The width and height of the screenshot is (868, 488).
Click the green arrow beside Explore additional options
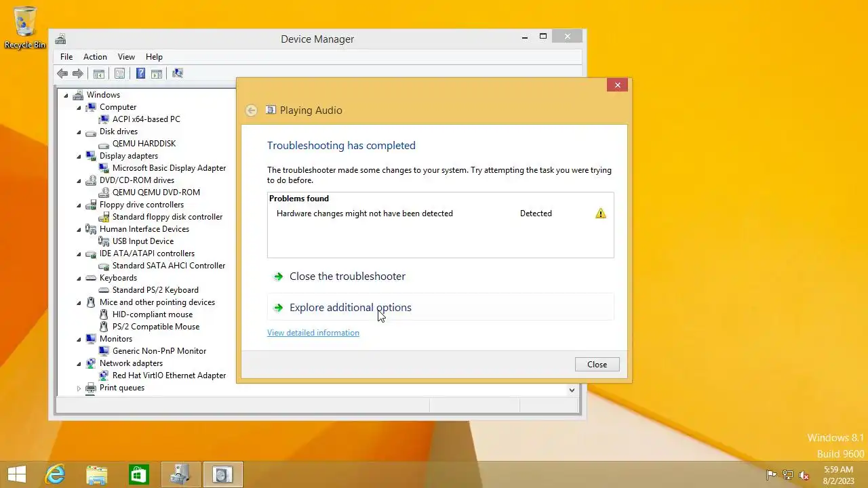click(278, 308)
